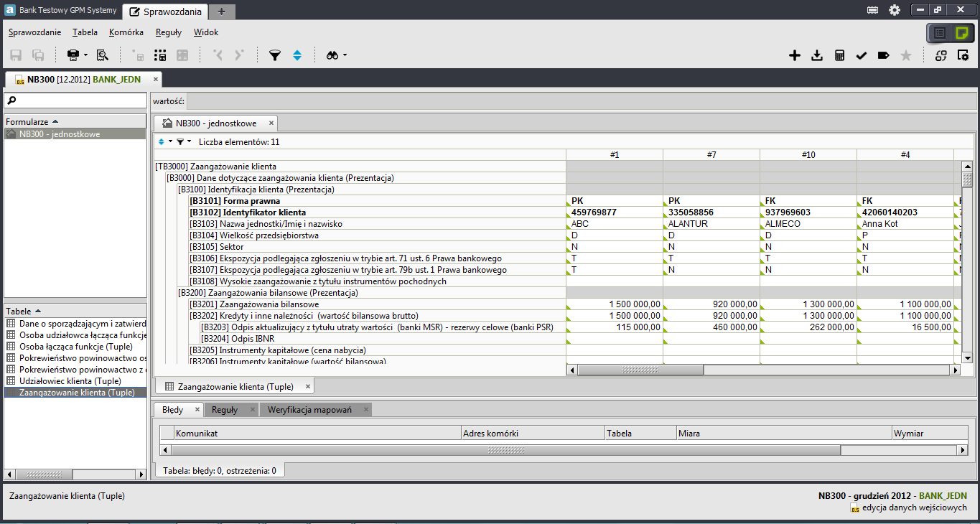980x524 pixels.
Task: Click the black tag label icon
Action: coord(884,55)
